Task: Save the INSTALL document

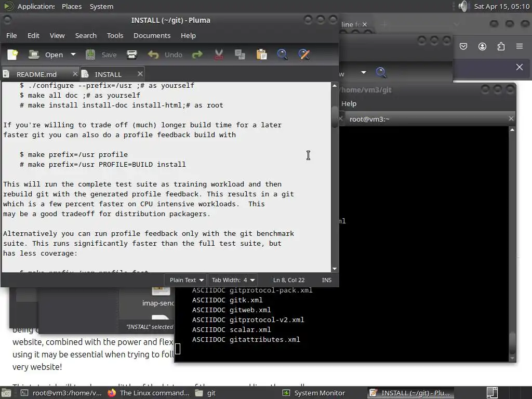Action: pos(101,55)
